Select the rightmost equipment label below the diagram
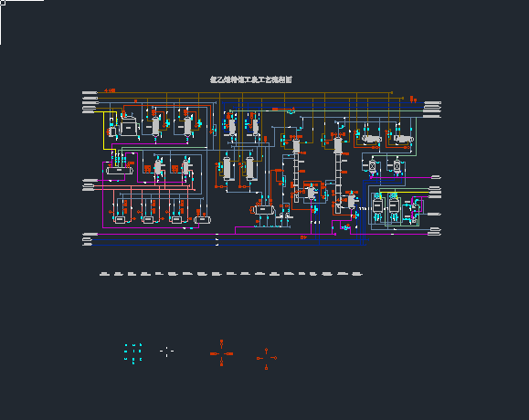Image resolution: width=529 pixels, height=420 pixels. (357, 274)
